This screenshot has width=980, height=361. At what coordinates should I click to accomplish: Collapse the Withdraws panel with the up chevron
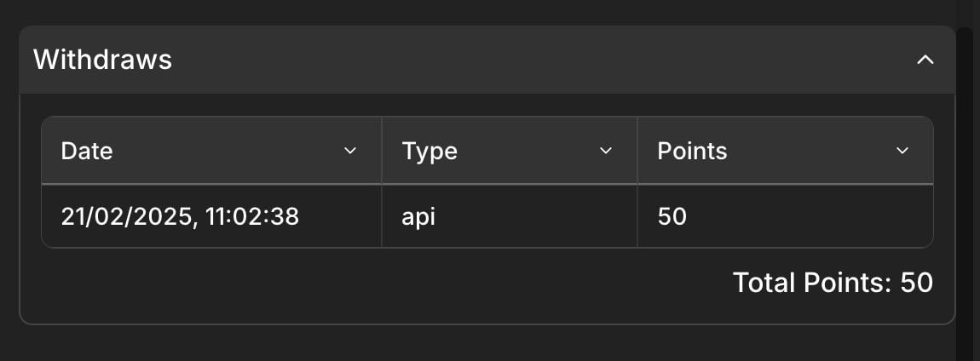click(925, 60)
